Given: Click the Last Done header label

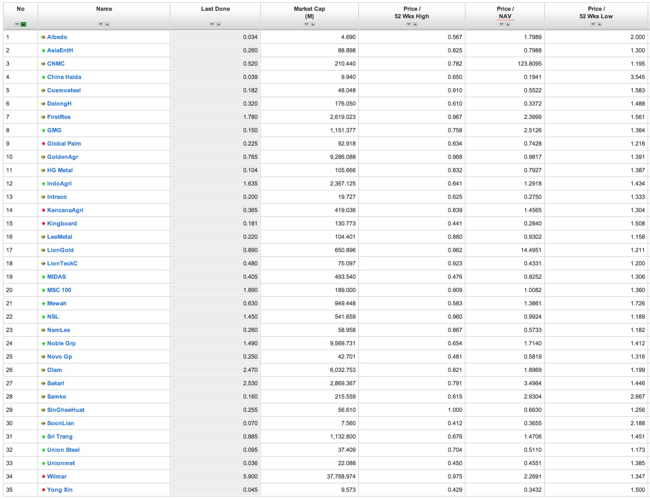Looking at the screenshot, I should 215,9.
